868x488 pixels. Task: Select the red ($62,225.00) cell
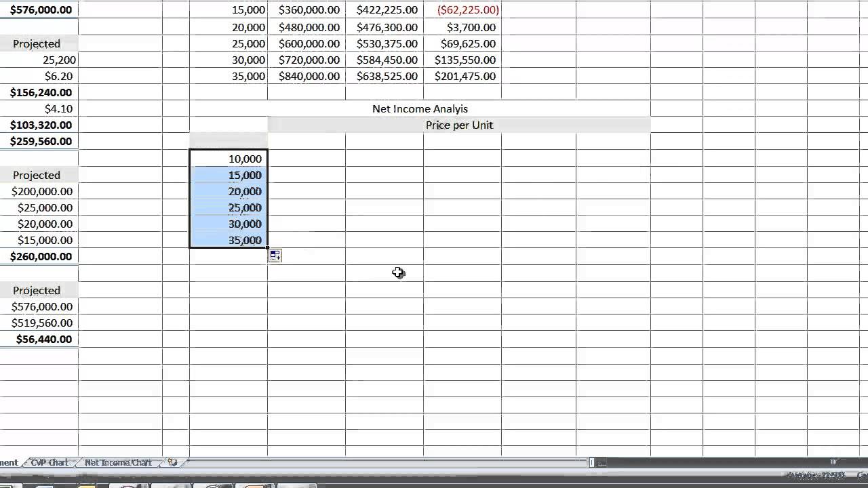tap(462, 10)
